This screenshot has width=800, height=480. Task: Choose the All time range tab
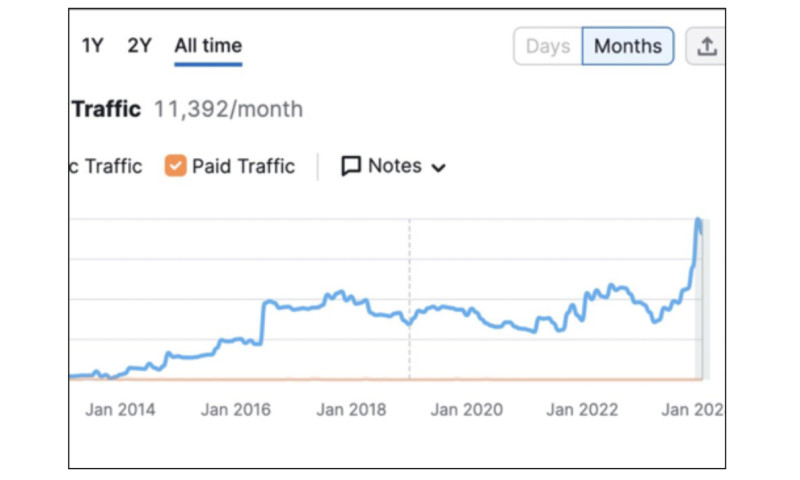[x=208, y=46]
